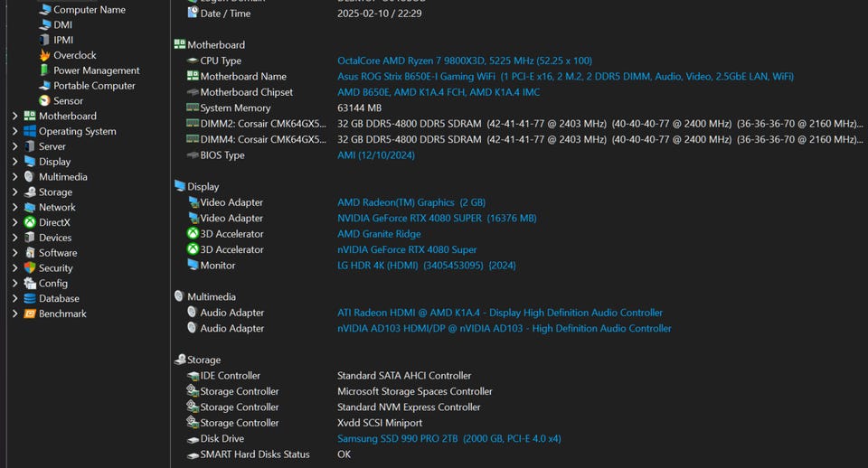Select the Overclock flame icon
This screenshot has height=468, width=868.
tap(45, 55)
